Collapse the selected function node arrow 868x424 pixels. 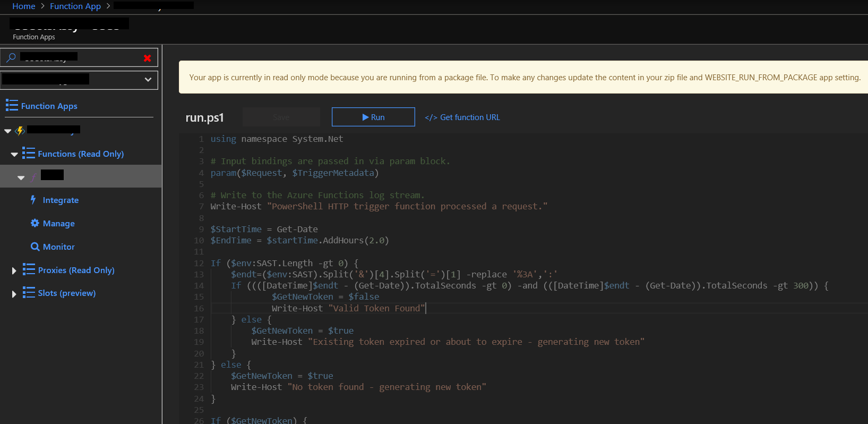tap(21, 178)
